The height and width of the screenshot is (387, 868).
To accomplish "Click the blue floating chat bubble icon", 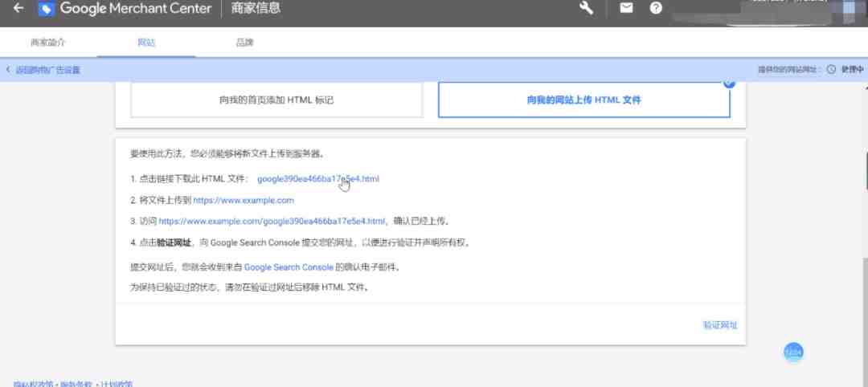I will coord(793,352).
